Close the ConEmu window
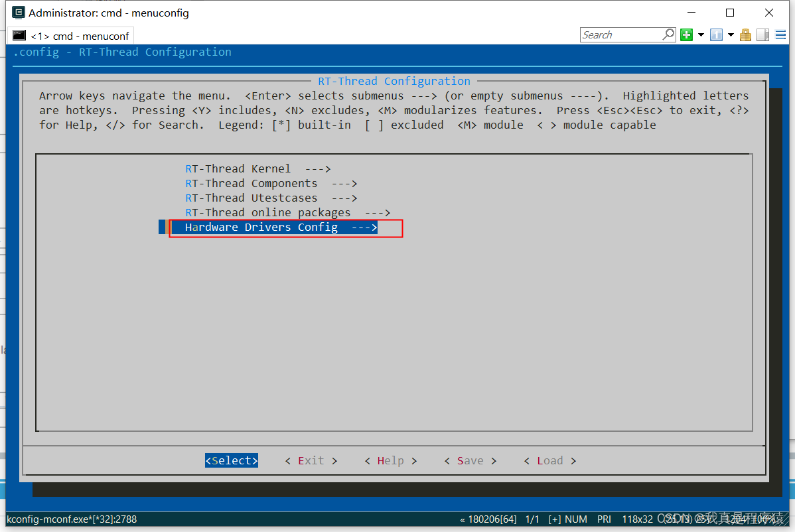The width and height of the screenshot is (795, 532). coord(768,13)
